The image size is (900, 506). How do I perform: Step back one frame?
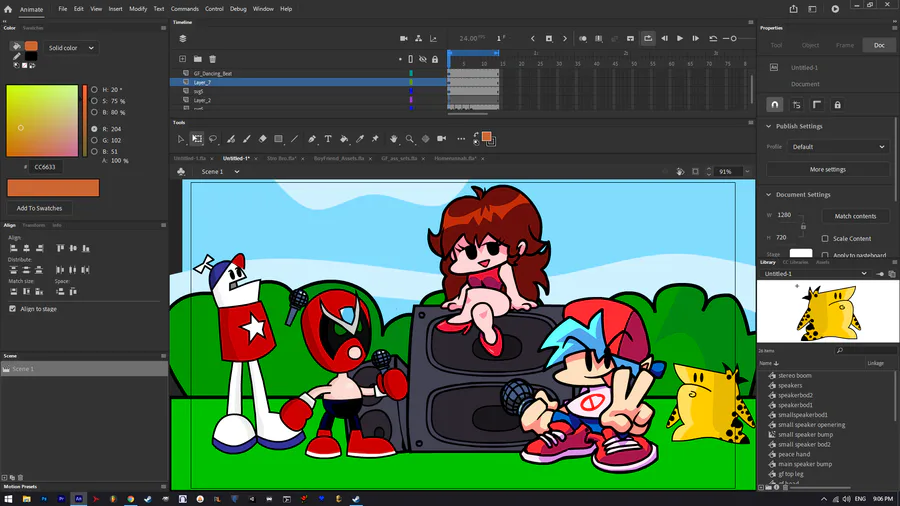coord(664,38)
